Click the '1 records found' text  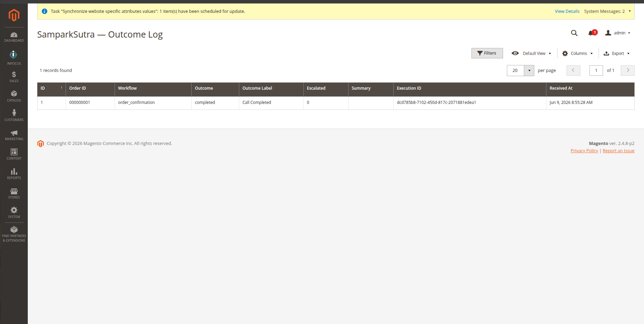[x=56, y=71]
